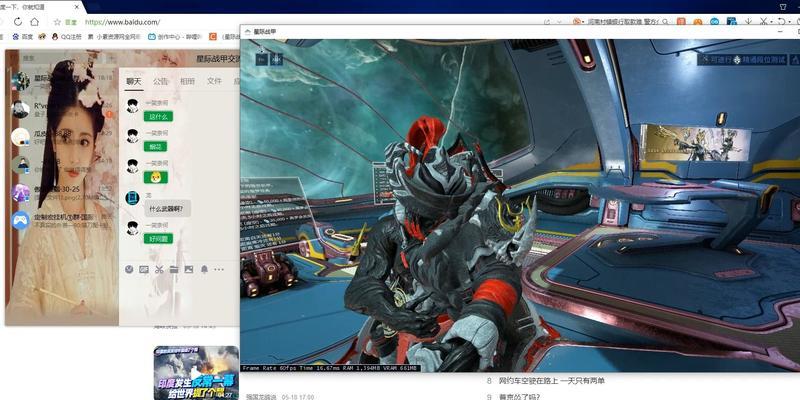
Task: Click the send-image icon in chat toolbar
Action: point(189,269)
